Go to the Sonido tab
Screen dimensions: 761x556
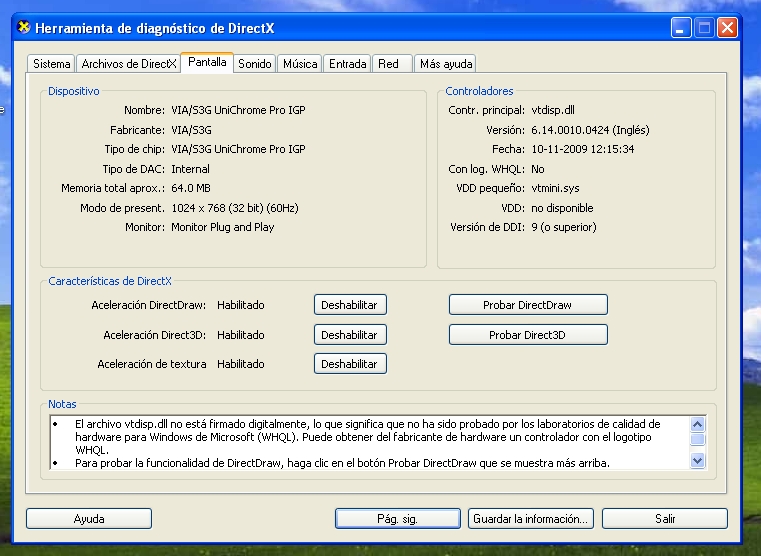[254, 64]
